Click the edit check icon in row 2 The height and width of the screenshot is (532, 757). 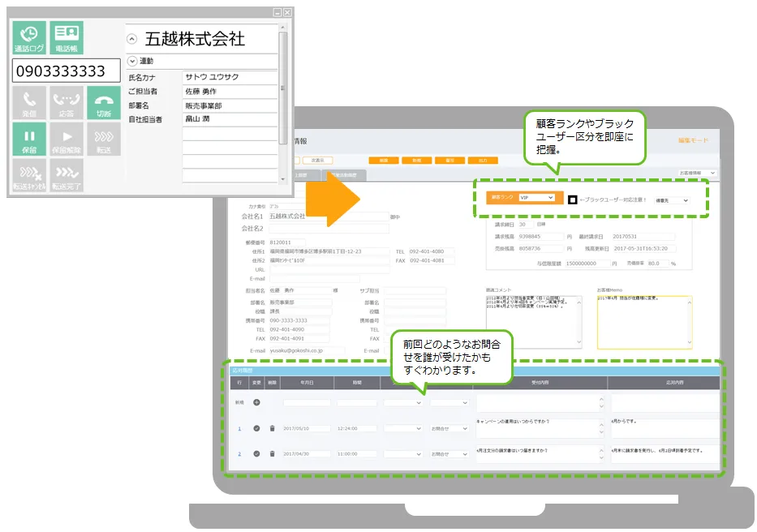click(x=257, y=454)
